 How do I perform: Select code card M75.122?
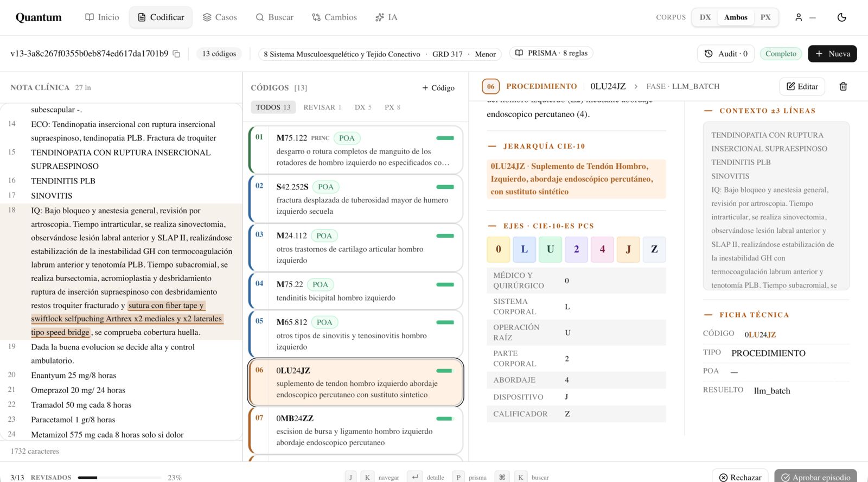pos(356,150)
